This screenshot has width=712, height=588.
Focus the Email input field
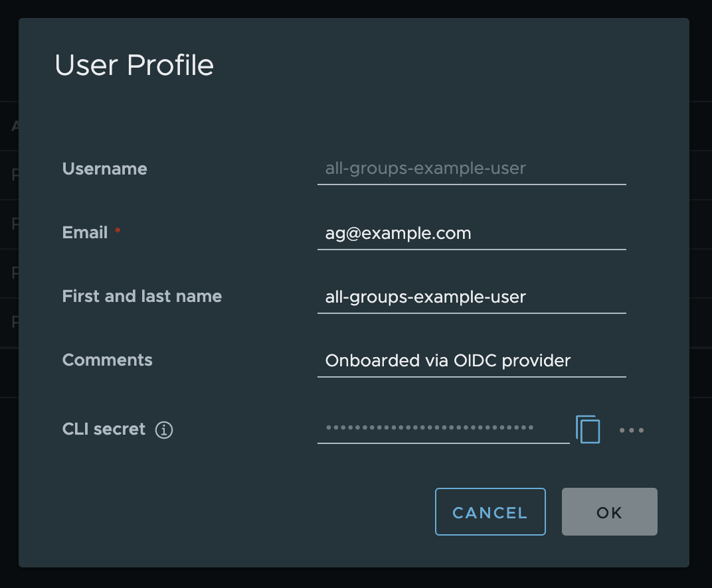coord(472,234)
